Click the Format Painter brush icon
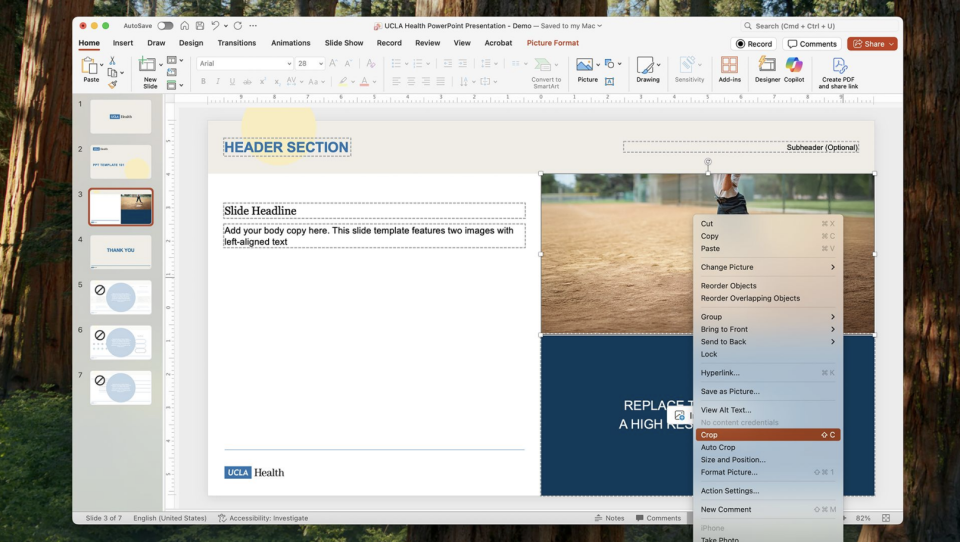 click(x=112, y=85)
